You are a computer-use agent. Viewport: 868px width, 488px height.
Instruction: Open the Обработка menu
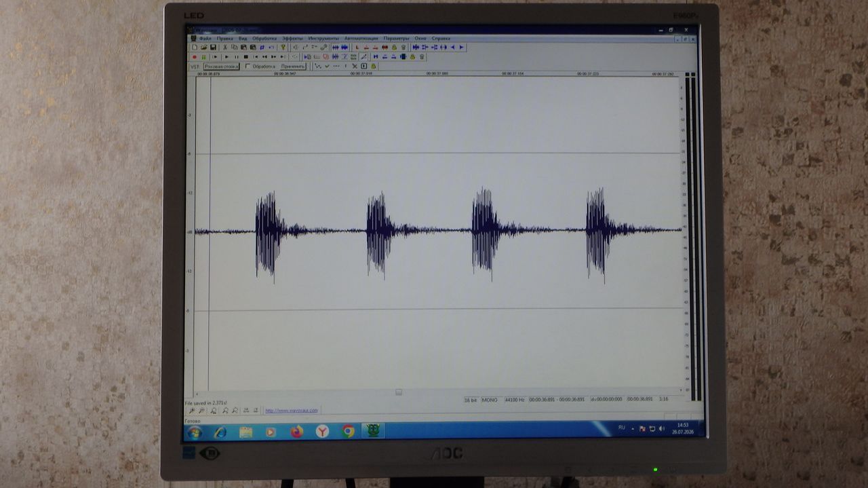tap(264, 39)
